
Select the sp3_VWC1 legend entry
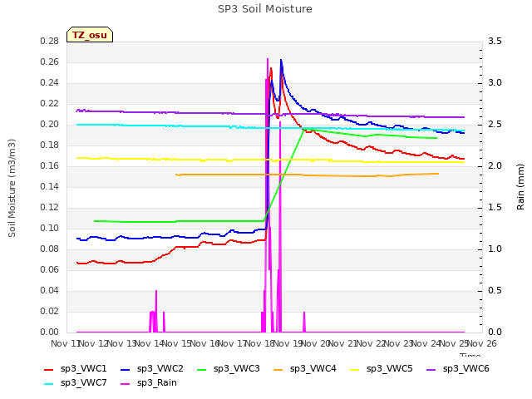click(76, 369)
